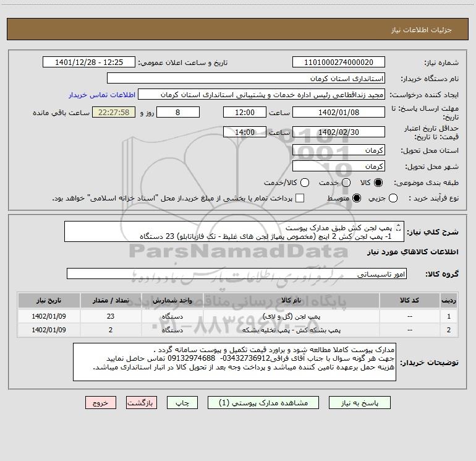Click the public announcement date field 1401/12/28
The height and width of the screenshot is (461, 476).
[x=89, y=62]
